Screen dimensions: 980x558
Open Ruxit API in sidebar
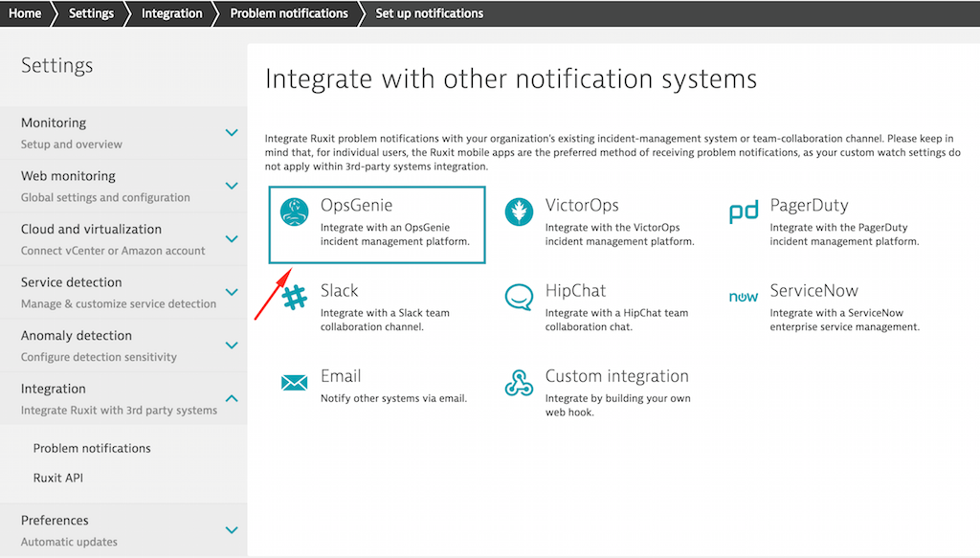(x=58, y=478)
